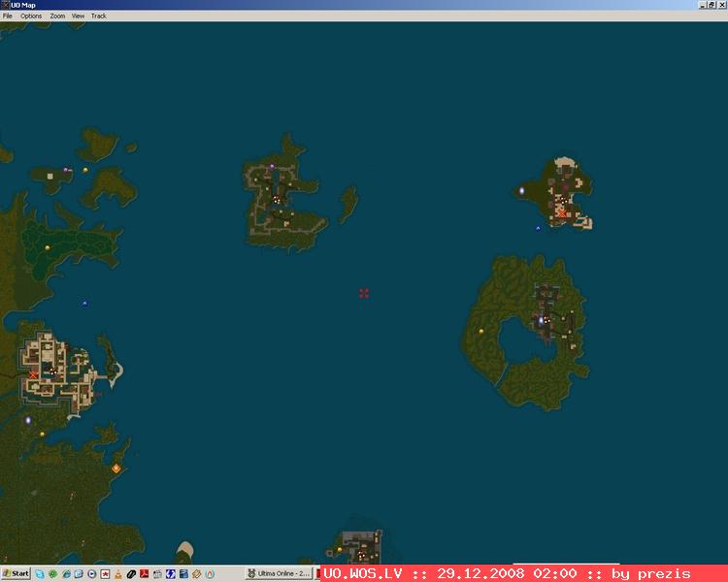
Task: Restore the UO Map window size
Action: point(711,5)
